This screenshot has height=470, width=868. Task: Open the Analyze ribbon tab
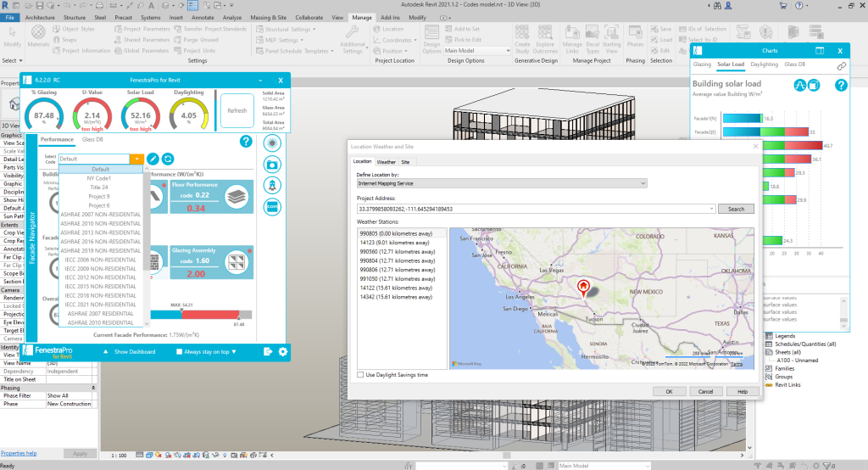click(232, 17)
